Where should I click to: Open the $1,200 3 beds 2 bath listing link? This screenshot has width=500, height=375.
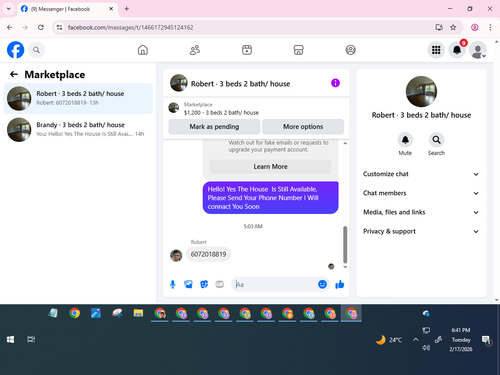(x=221, y=113)
